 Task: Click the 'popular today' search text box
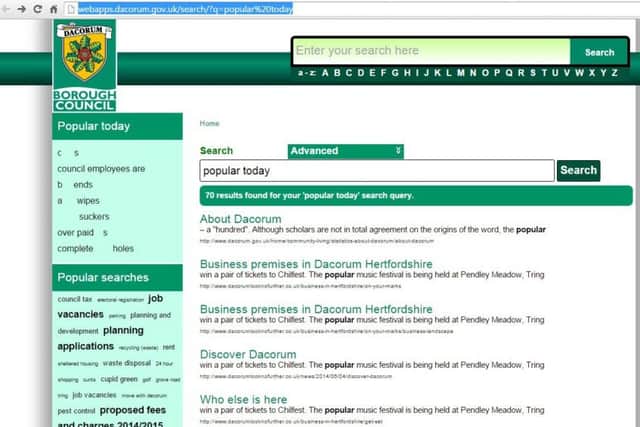(x=377, y=171)
